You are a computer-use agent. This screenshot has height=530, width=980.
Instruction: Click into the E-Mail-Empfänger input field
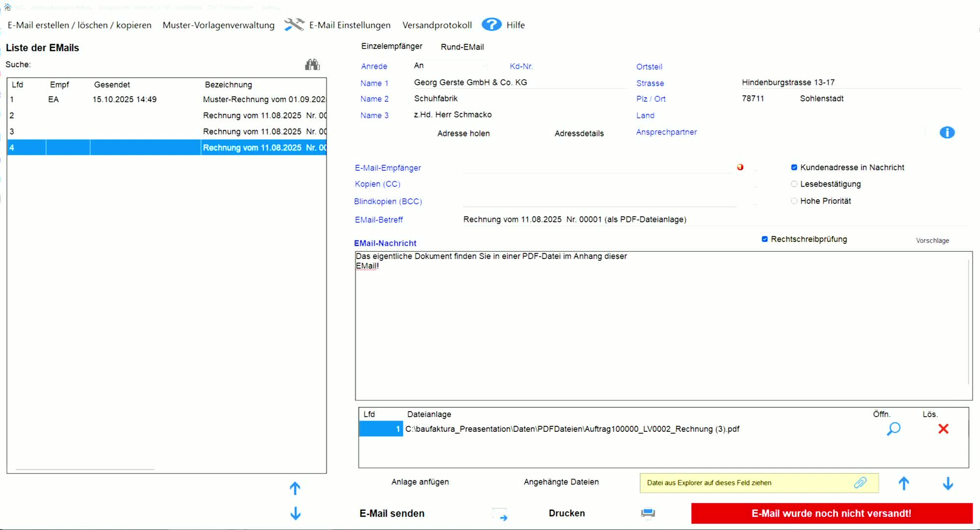tap(597, 168)
